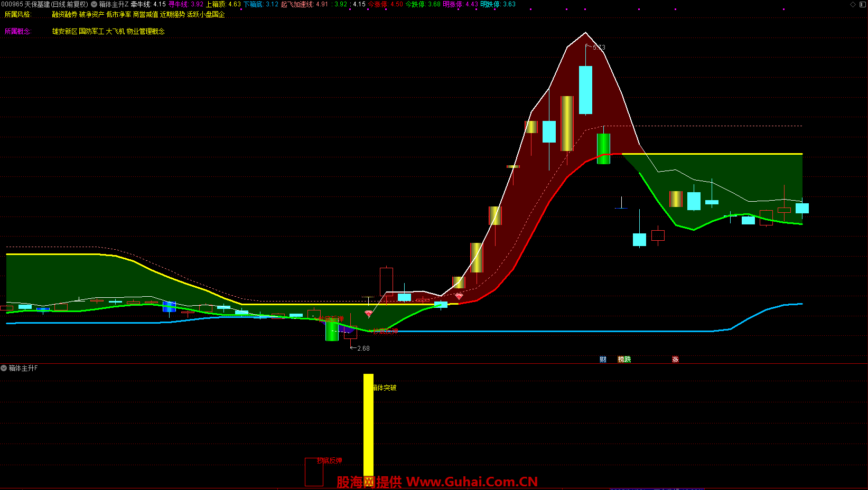Viewport: 868px width, 490px height.
Task: Click the 近期强势 style tag
Action: click(173, 15)
